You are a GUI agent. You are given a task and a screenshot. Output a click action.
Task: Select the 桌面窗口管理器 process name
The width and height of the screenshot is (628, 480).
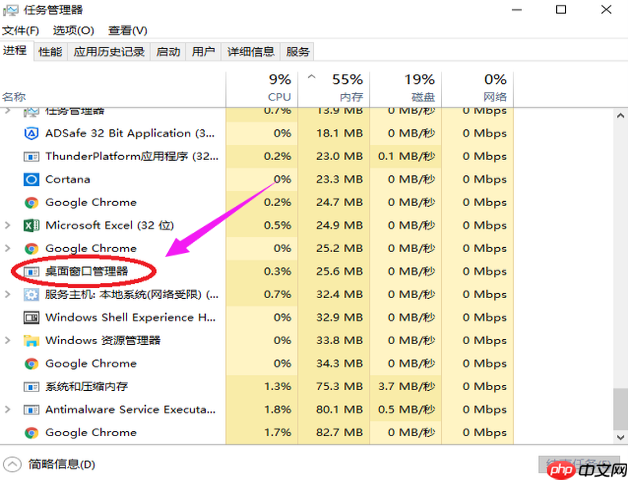[x=87, y=272]
